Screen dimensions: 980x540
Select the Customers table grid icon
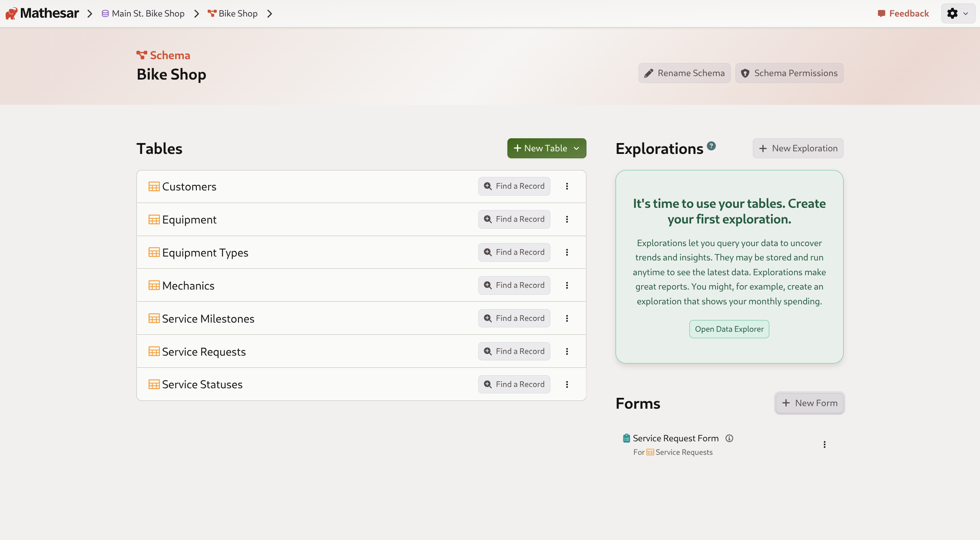[154, 186]
